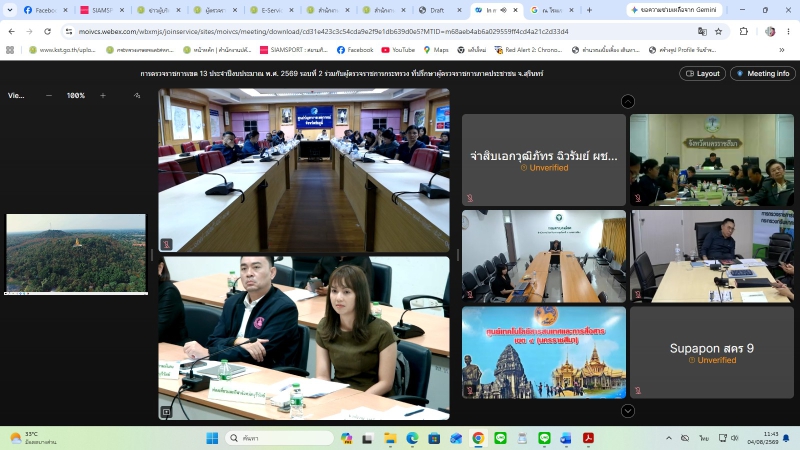Select the long wooden table room video tile
The image size is (800, 450).
pos(544,256)
